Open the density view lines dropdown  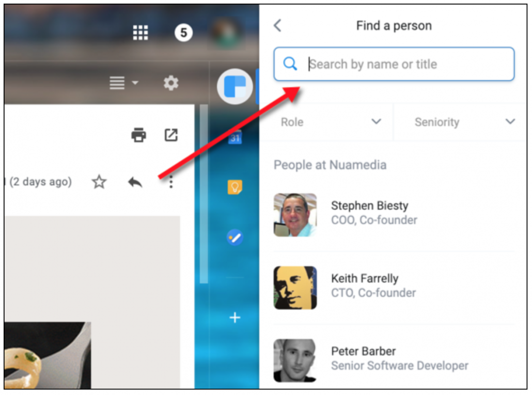124,83
